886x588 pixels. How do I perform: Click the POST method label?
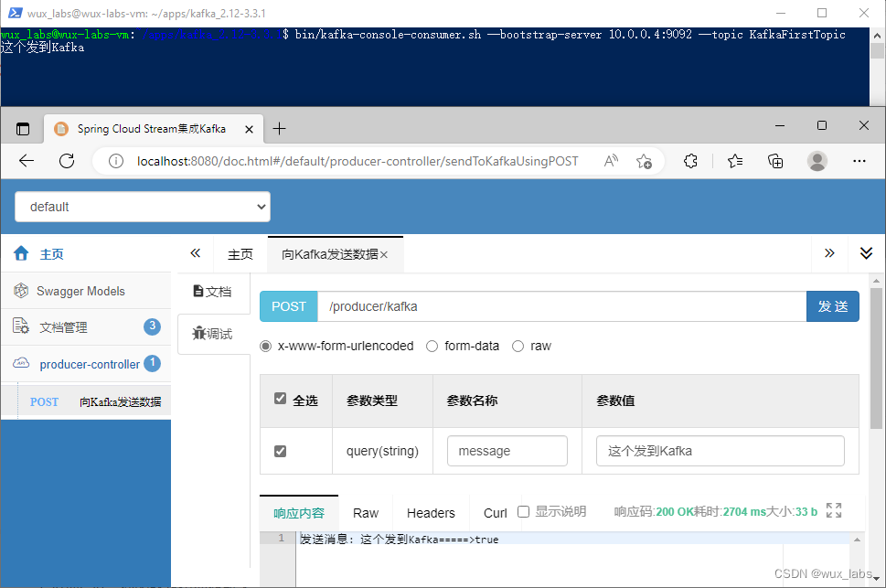pyautogui.click(x=289, y=306)
